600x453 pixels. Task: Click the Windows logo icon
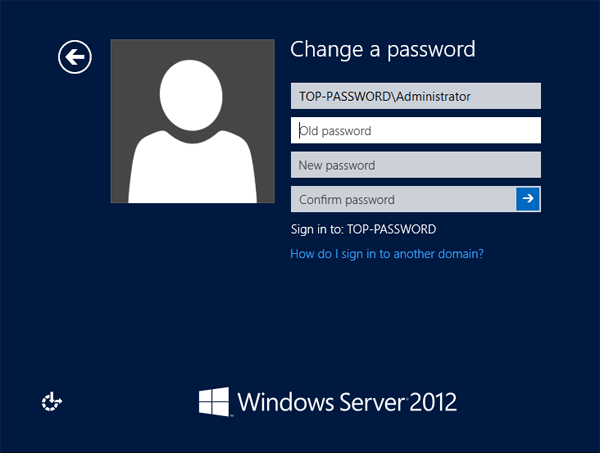point(213,402)
